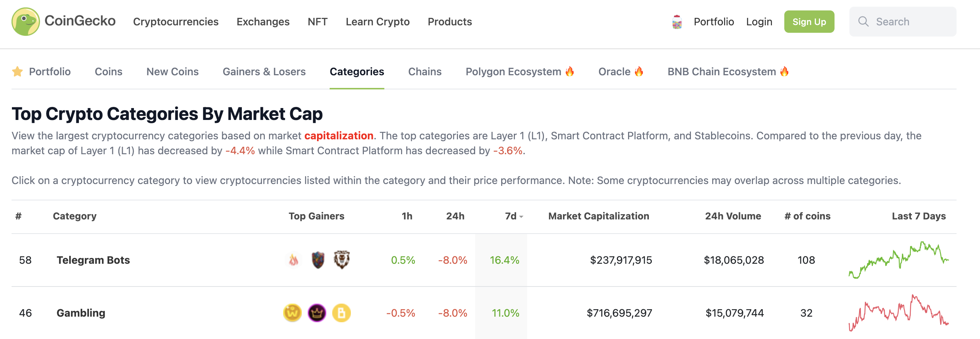The width and height of the screenshot is (980, 339).
Task: Click the Gambling 7-day sparkline chart
Action: click(898, 313)
